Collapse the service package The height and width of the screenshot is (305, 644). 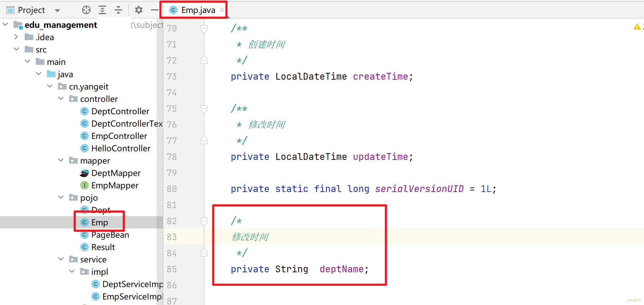[x=61, y=259]
